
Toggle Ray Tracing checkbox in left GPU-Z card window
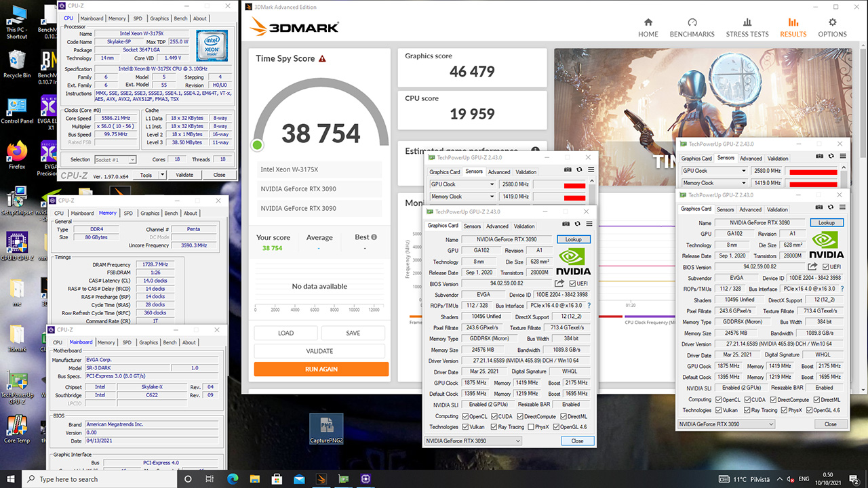coord(493,427)
